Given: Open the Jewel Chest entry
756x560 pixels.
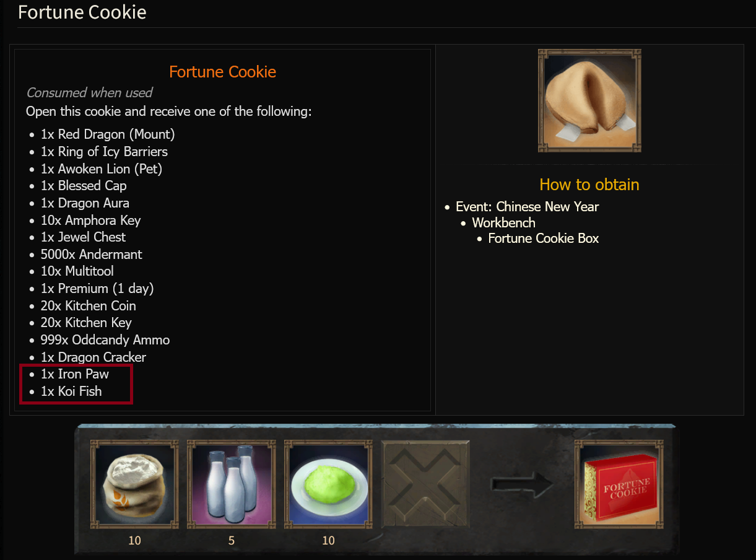Looking at the screenshot, I should [83, 237].
